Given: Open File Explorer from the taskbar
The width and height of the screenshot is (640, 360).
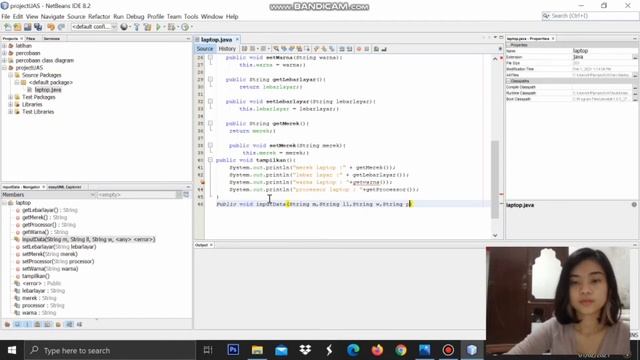Looking at the screenshot, I should click(257, 350).
